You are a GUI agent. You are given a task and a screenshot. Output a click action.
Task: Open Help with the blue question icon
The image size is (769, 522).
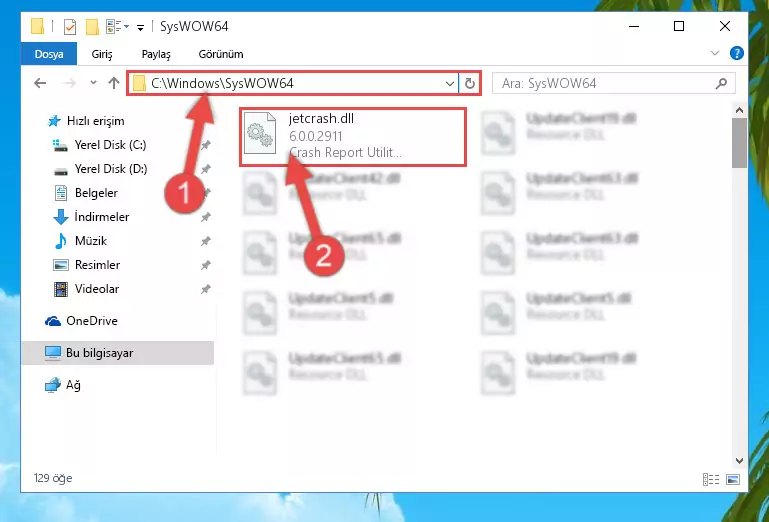[737, 53]
